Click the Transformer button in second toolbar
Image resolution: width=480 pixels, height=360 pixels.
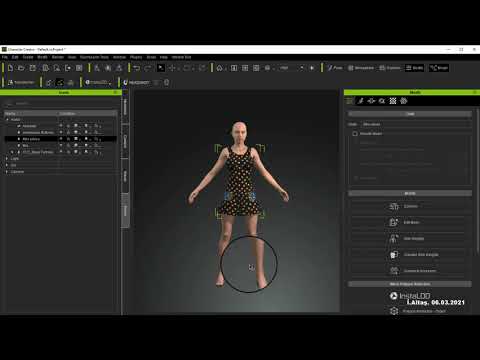(21, 82)
